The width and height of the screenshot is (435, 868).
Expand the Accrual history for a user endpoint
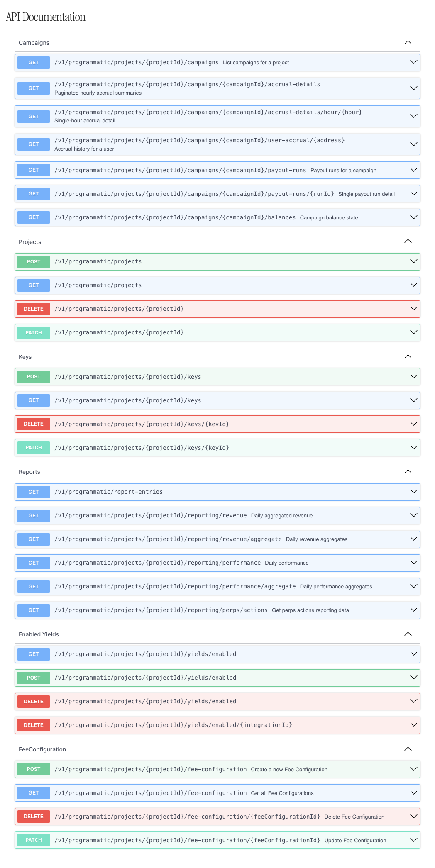click(414, 144)
